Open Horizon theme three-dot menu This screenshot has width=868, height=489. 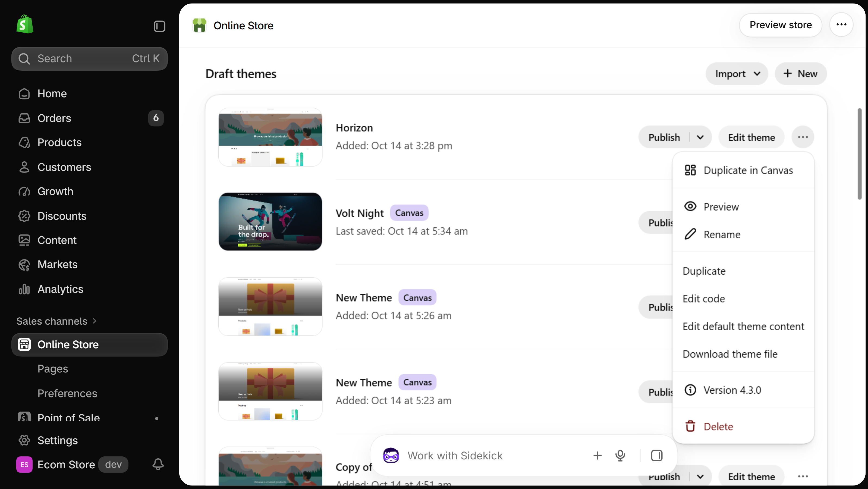pyautogui.click(x=803, y=137)
